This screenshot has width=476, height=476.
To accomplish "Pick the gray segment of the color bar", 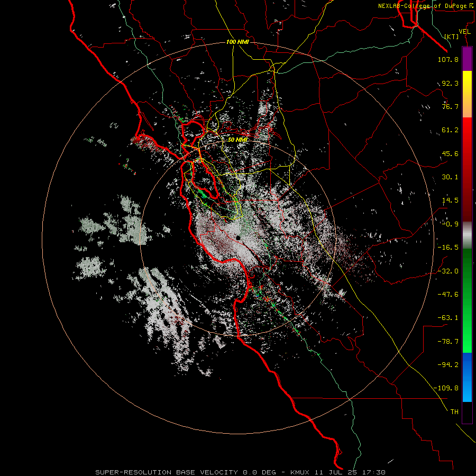I will pyautogui.click(x=467, y=235).
